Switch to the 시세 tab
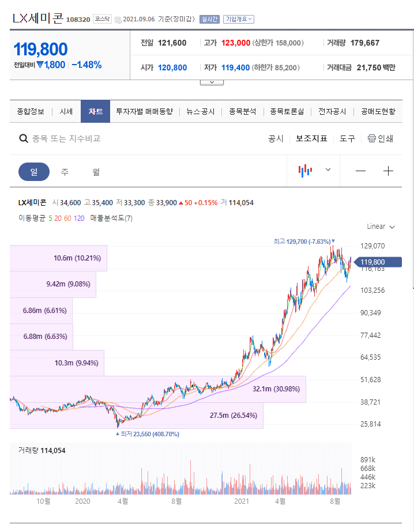Image resolution: width=414 pixels, height=532 pixels. (x=66, y=112)
